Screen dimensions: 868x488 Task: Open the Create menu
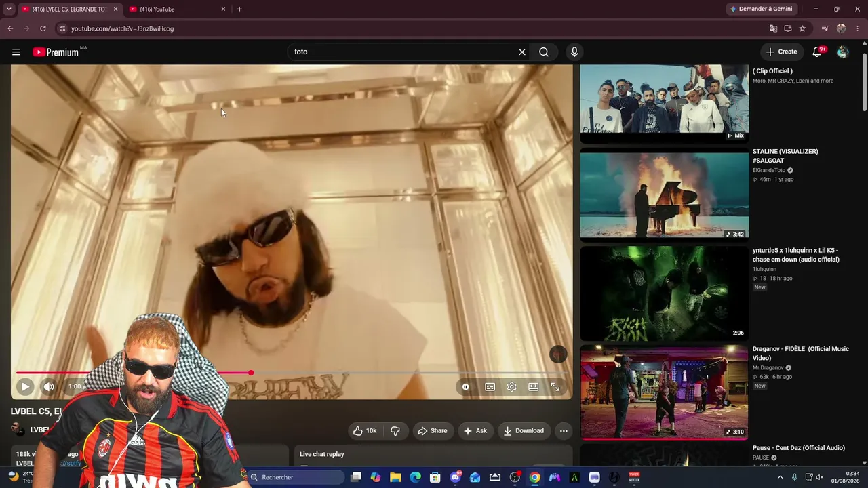click(781, 52)
